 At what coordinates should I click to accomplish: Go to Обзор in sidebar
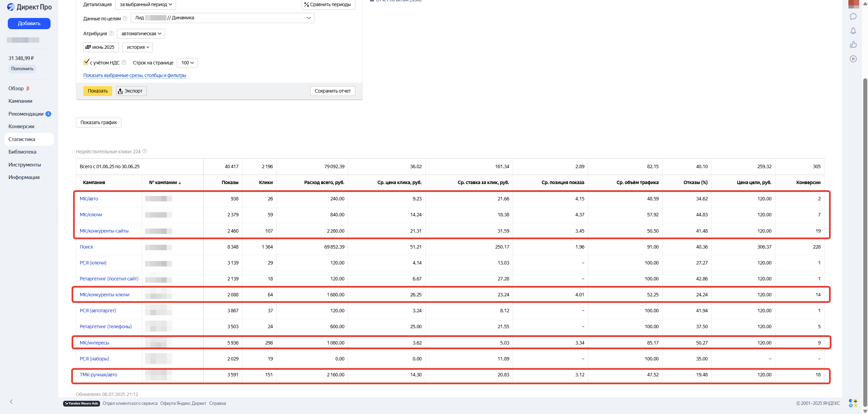16,88
